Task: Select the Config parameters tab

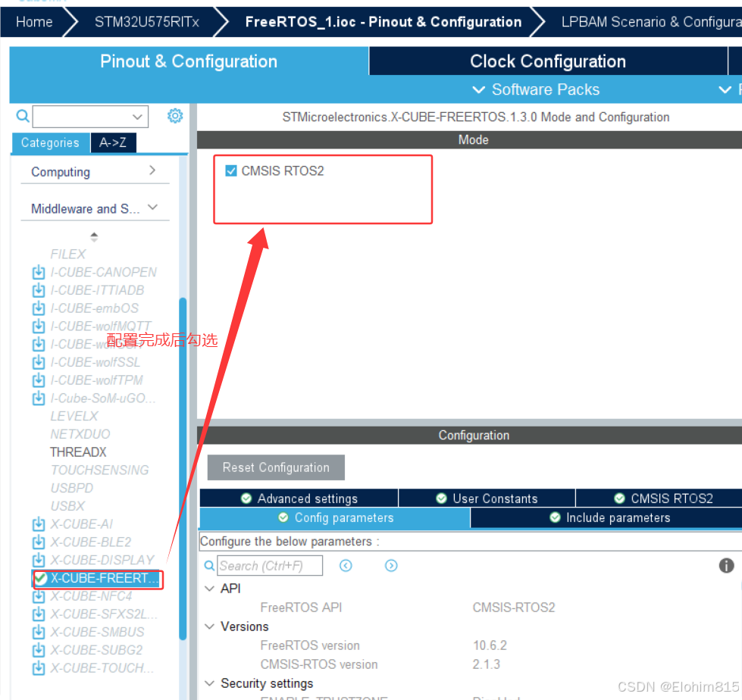Action: click(x=335, y=518)
